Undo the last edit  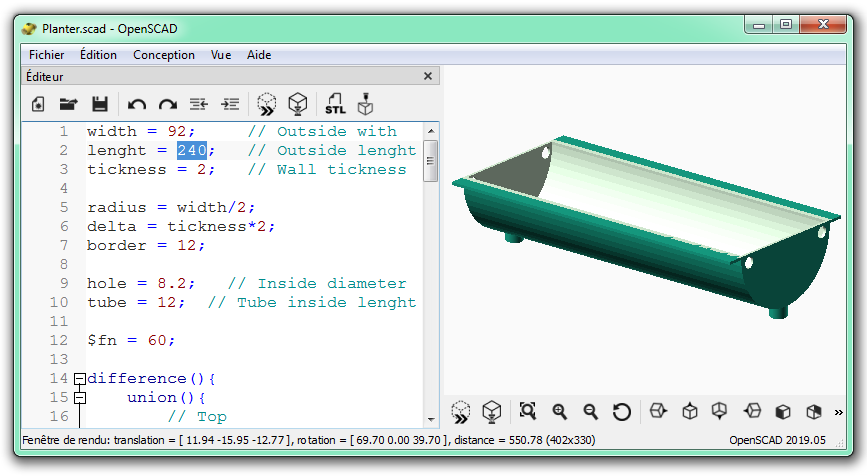[137, 104]
